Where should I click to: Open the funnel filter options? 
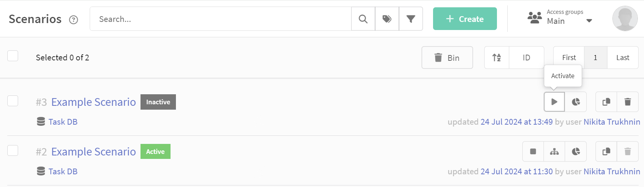pos(411,19)
